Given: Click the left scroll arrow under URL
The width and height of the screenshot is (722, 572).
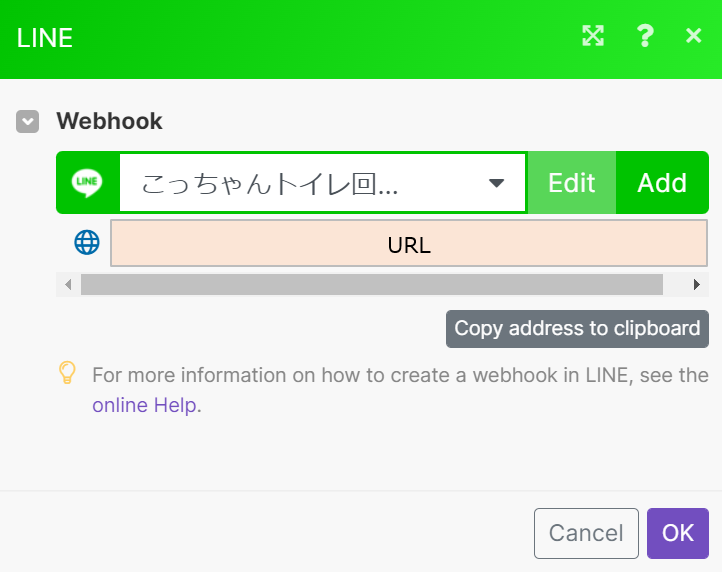Looking at the screenshot, I should 68,285.
